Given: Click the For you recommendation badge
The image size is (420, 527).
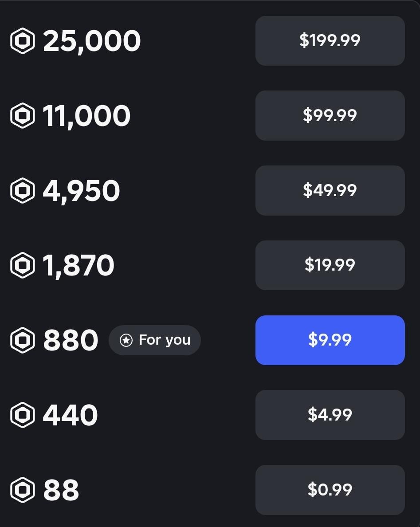Looking at the screenshot, I should (155, 340).
